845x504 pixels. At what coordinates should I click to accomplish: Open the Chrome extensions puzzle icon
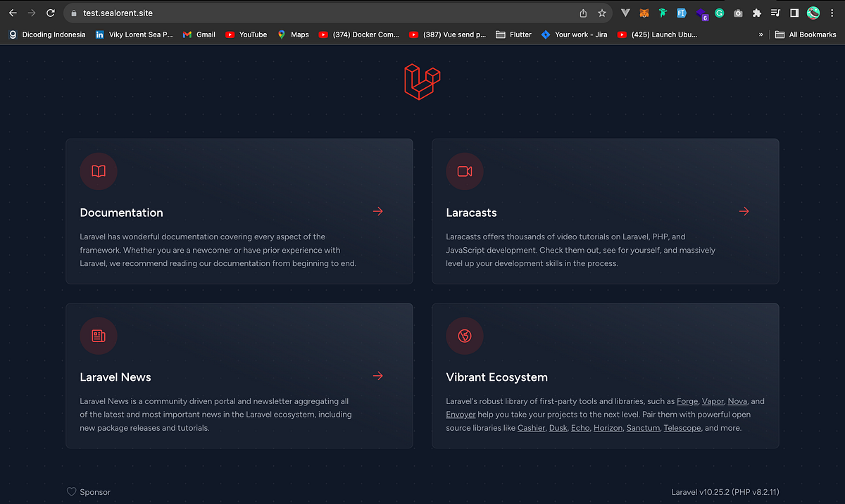[x=756, y=13]
